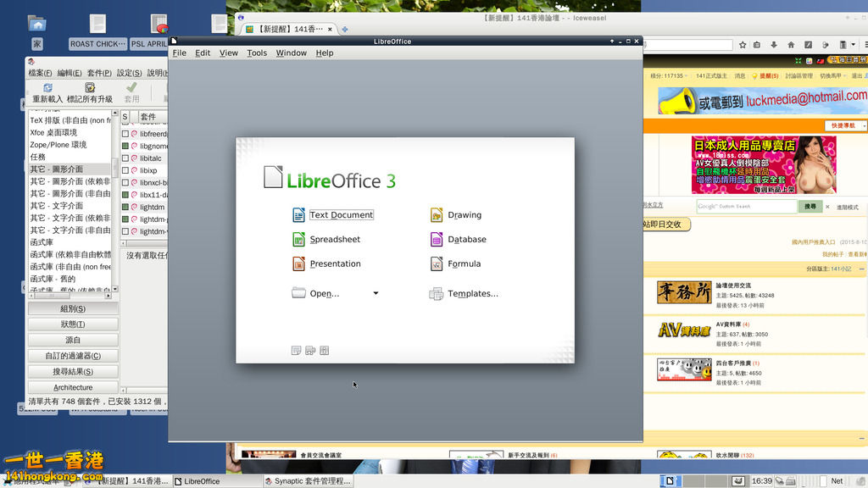Toggle libitalc package checkbox
This screenshot has height=488, width=868.
click(125, 158)
